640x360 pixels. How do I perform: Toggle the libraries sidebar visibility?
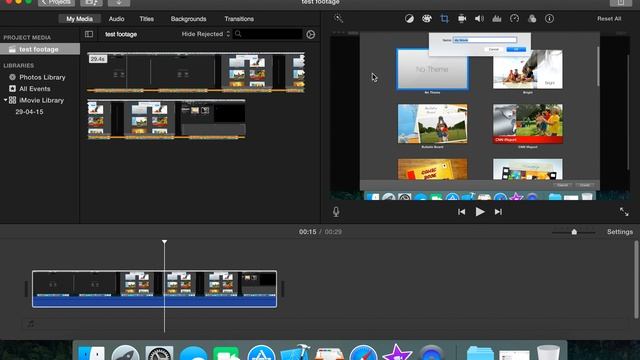[89, 34]
